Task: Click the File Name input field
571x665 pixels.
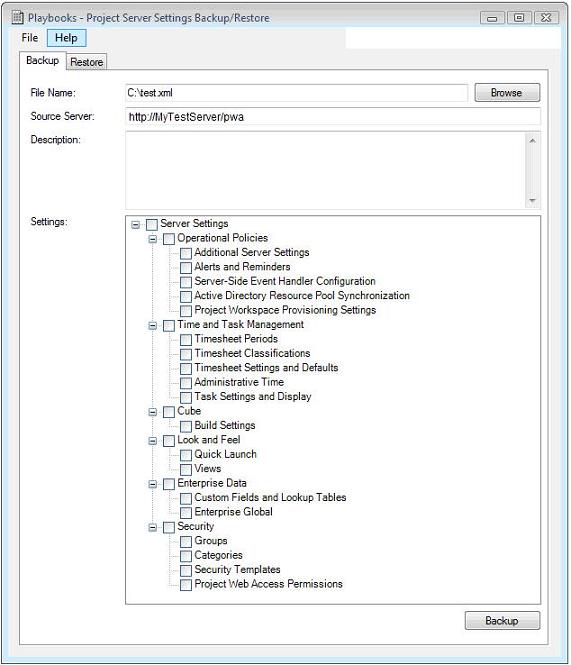Action: [x=297, y=92]
